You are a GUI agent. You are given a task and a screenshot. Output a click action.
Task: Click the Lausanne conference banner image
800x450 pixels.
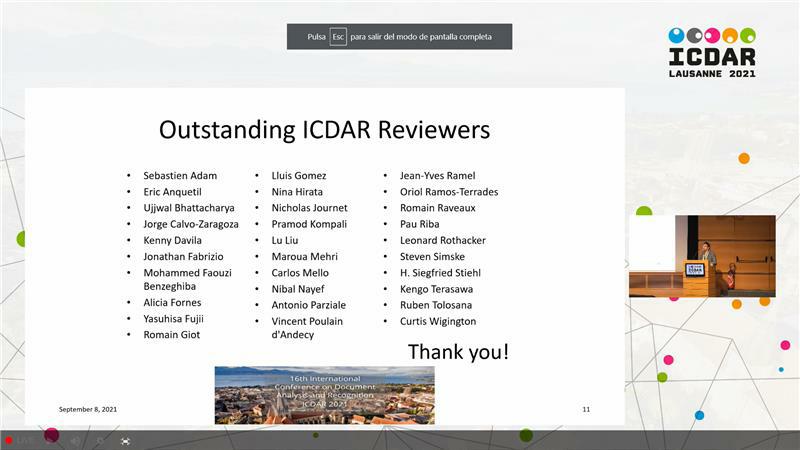(324, 395)
